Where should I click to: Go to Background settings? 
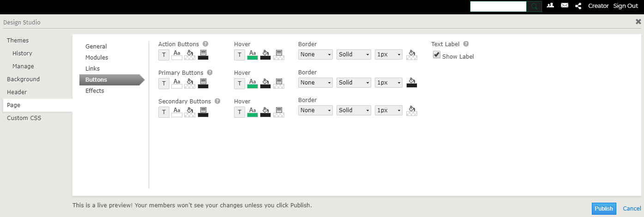[23, 79]
